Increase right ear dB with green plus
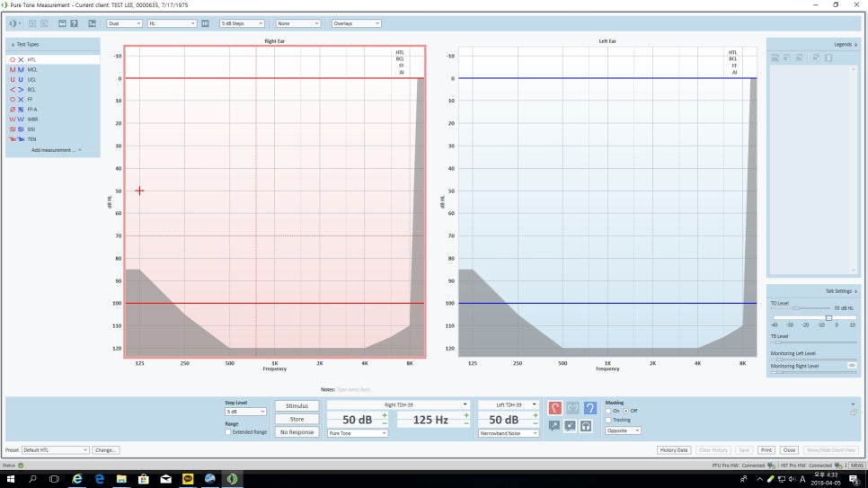The image size is (868, 488). [385, 415]
